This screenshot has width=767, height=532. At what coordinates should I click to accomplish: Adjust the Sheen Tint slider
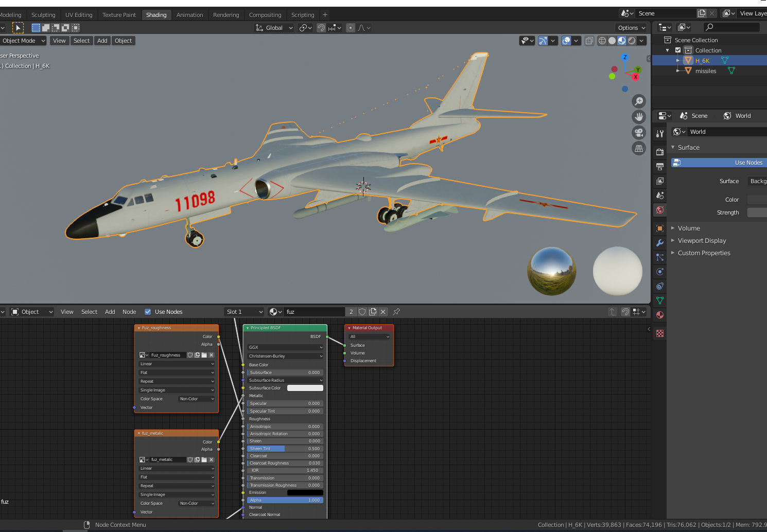285,449
